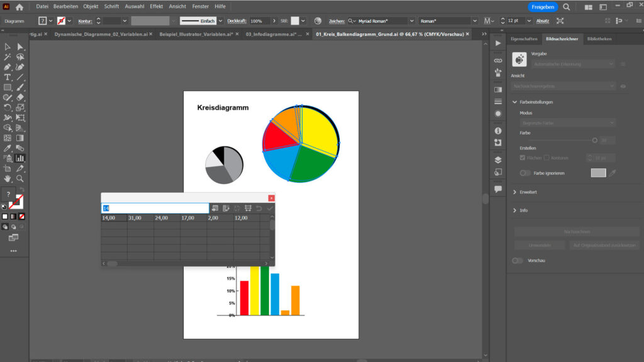Image resolution: width=644 pixels, height=362 pixels.
Task: Open the font family Myriad Roman dropdown
Action: tap(411, 21)
